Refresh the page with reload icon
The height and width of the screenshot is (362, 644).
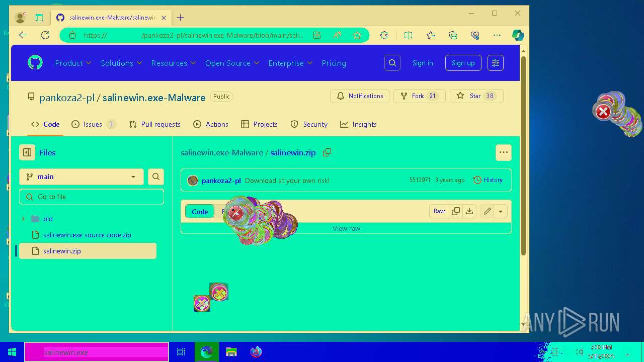pos(45,35)
